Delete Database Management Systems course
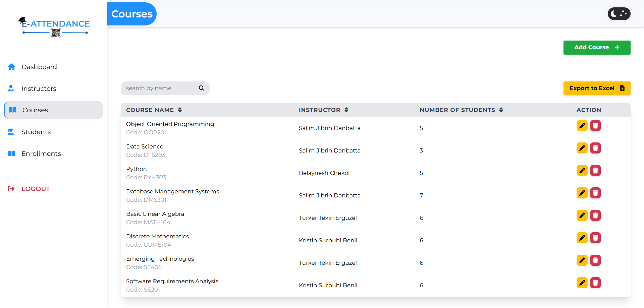The height and width of the screenshot is (308, 644). click(595, 193)
